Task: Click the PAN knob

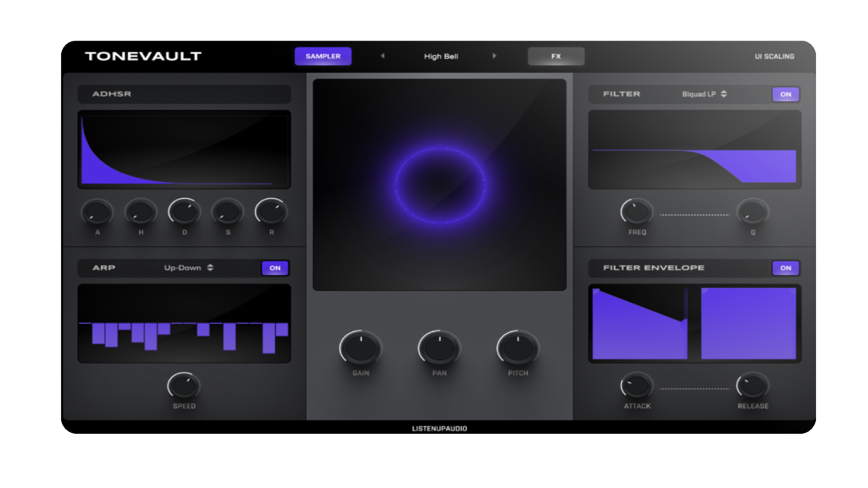Action: pyautogui.click(x=439, y=348)
